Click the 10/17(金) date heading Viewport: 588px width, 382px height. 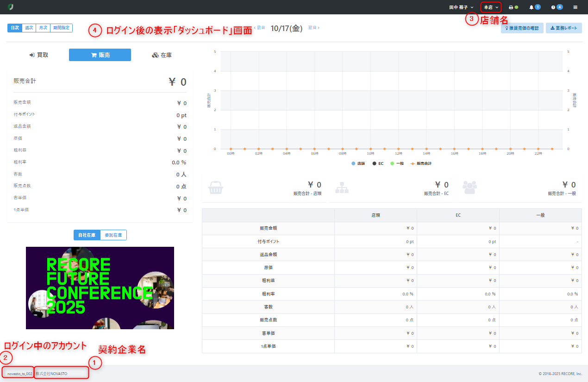pyautogui.click(x=287, y=28)
